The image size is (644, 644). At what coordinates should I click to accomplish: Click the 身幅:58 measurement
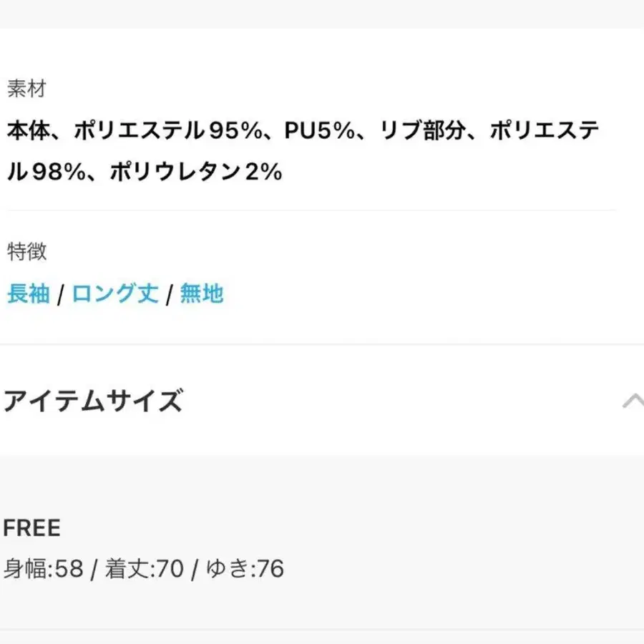[x=44, y=569]
